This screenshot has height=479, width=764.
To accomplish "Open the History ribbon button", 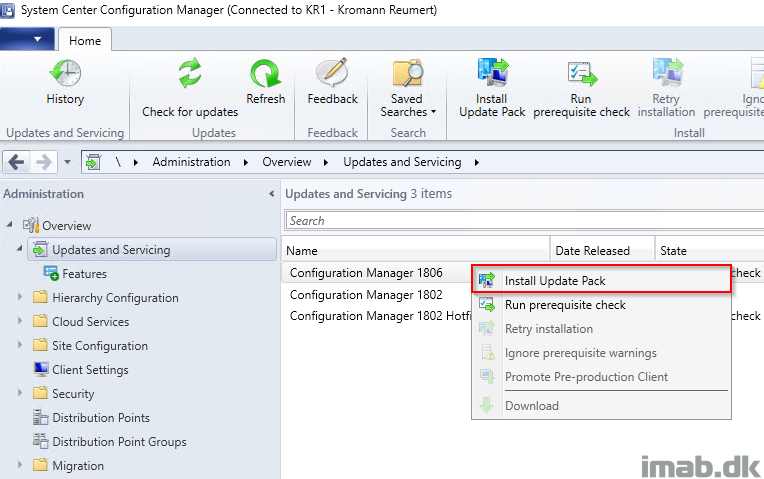I will coord(65,82).
